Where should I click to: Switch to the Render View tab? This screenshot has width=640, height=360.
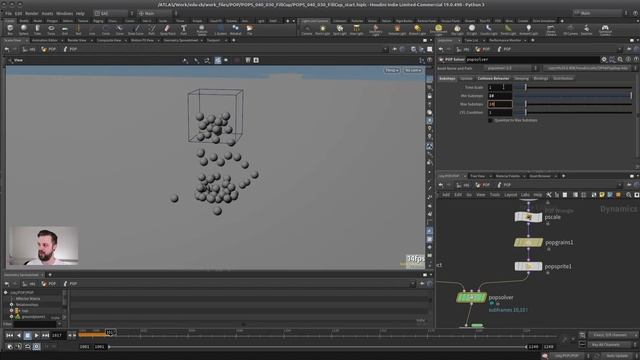[x=77, y=40]
